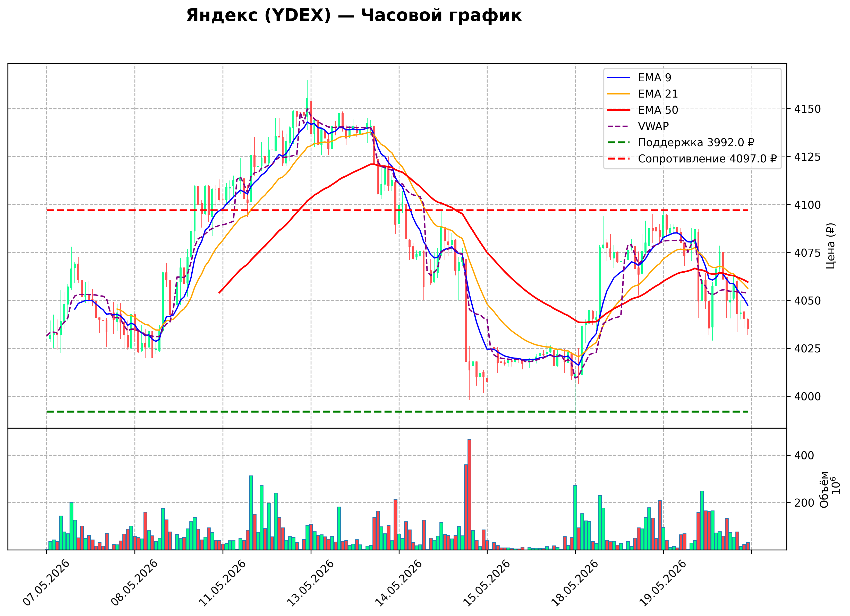Click the 19.05.2026 date label
The height and width of the screenshot is (616, 850).
[x=663, y=583]
